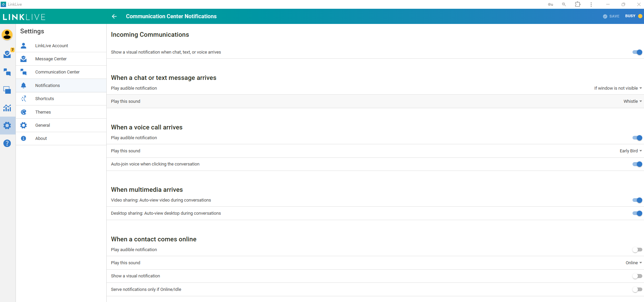Image resolution: width=644 pixels, height=302 pixels.
Task: Turn off auto-join voice toggle
Action: coord(637,164)
